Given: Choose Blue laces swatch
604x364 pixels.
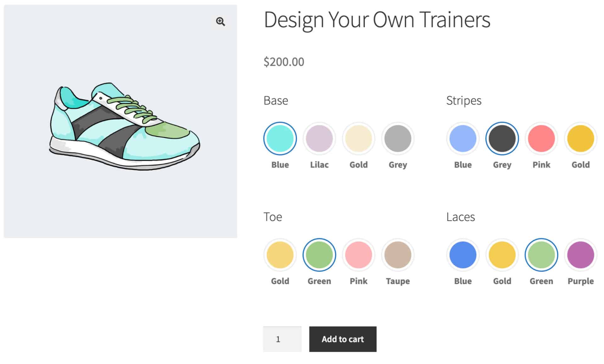Looking at the screenshot, I should click(x=462, y=255).
